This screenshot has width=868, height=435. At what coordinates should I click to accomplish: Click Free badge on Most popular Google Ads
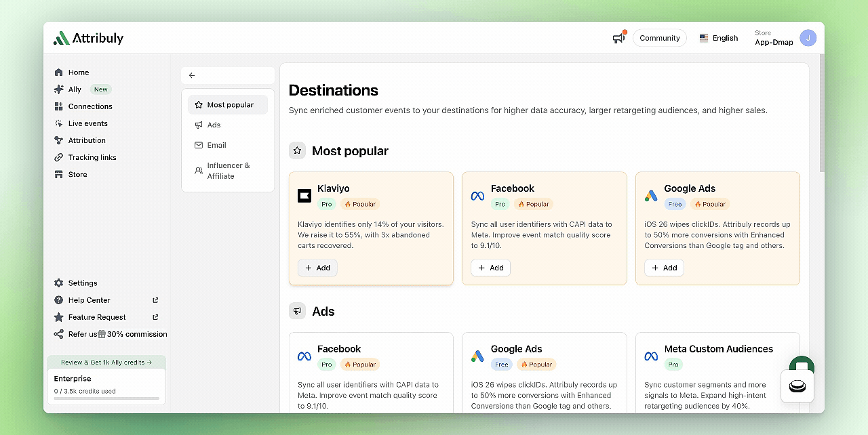click(x=675, y=204)
